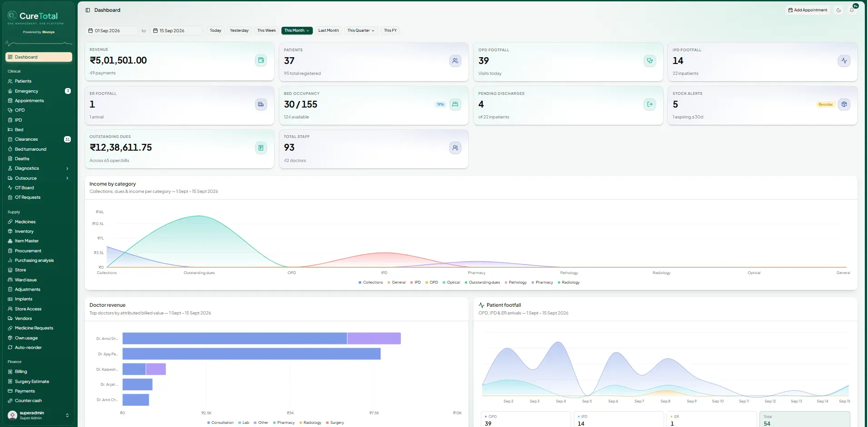Open the Emergency sidebar item
The image size is (868, 427).
click(39, 91)
